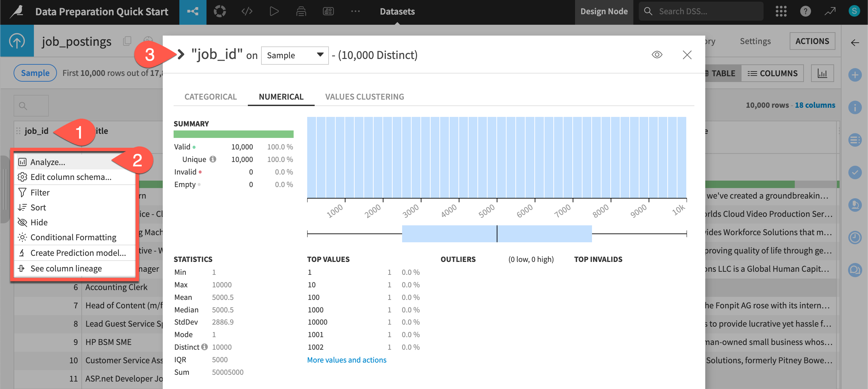
Task: Open the lab icon in the right sidebar
Action: coord(855,205)
